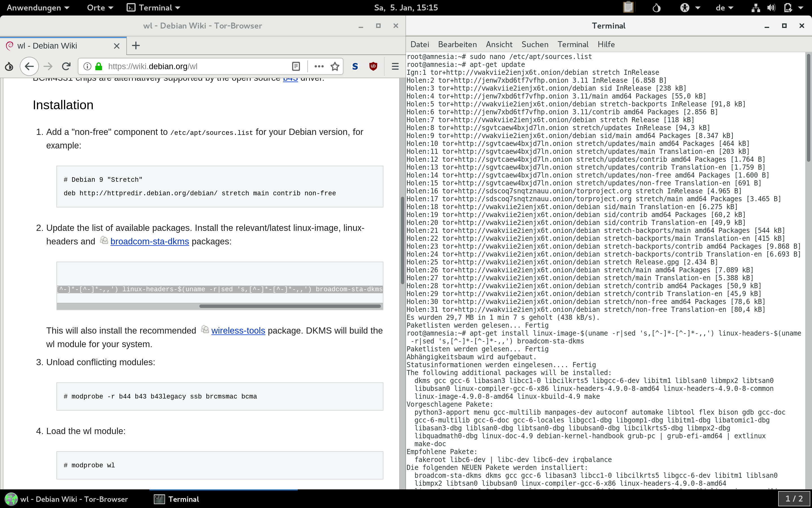Go back with the browser back arrow

pos(29,67)
